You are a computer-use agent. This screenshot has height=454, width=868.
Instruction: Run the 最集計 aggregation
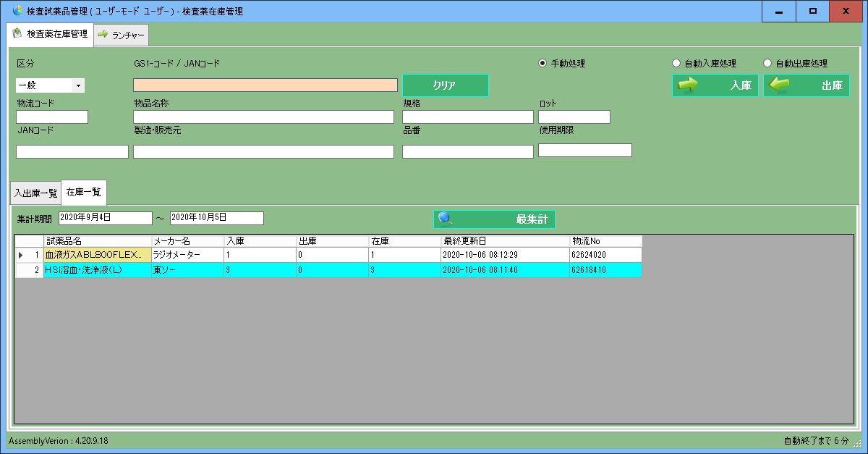tap(495, 218)
